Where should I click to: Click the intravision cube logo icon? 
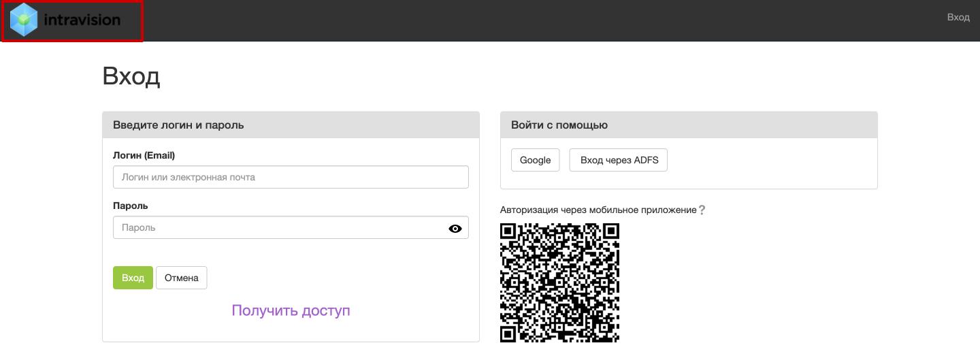coord(24,20)
